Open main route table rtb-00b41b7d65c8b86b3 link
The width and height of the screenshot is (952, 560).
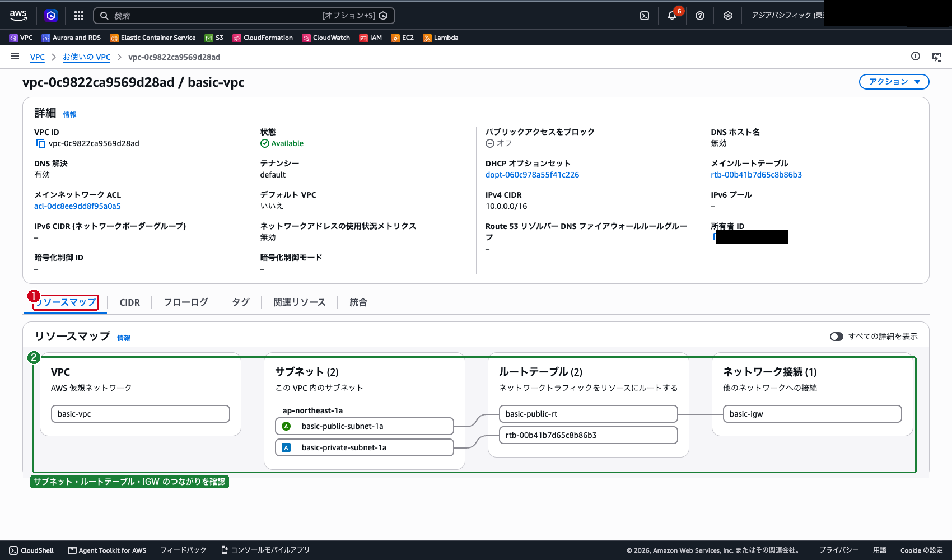(757, 175)
